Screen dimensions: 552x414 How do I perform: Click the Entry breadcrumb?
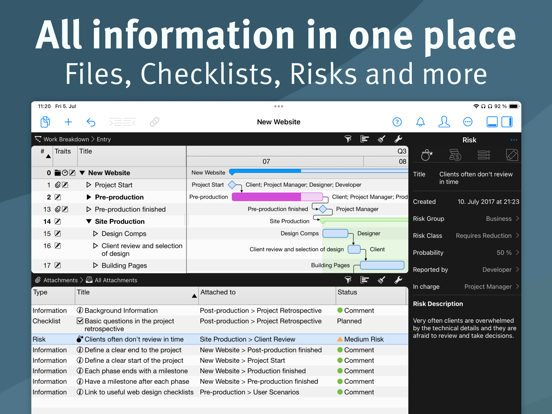click(104, 139)
